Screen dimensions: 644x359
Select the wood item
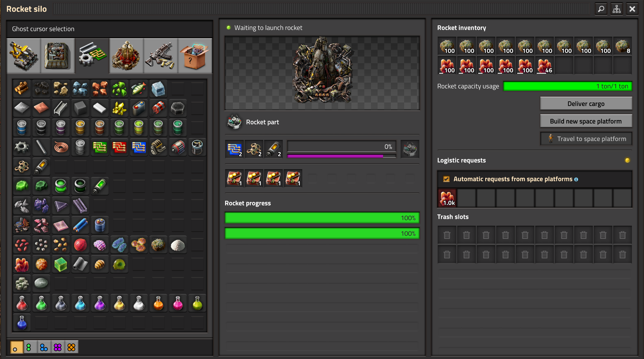[x=22, y=89]
